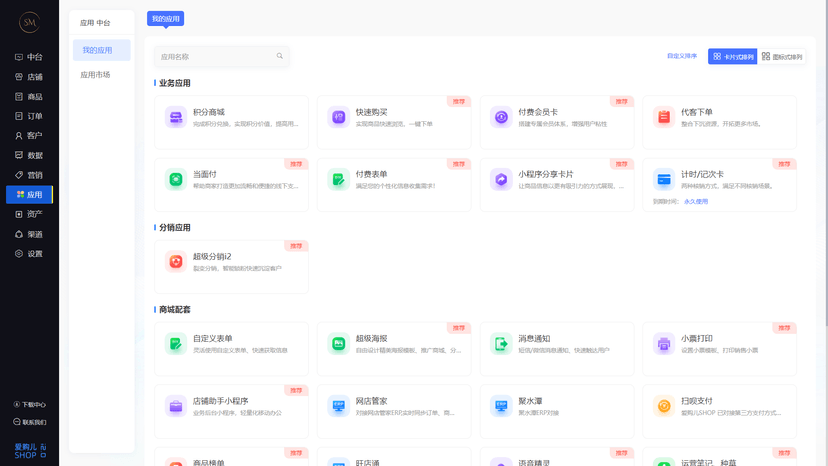Open the 超级分销i2 app icon
The width and height of the screenshot is (828, 466).
click(x=176, y=262)
